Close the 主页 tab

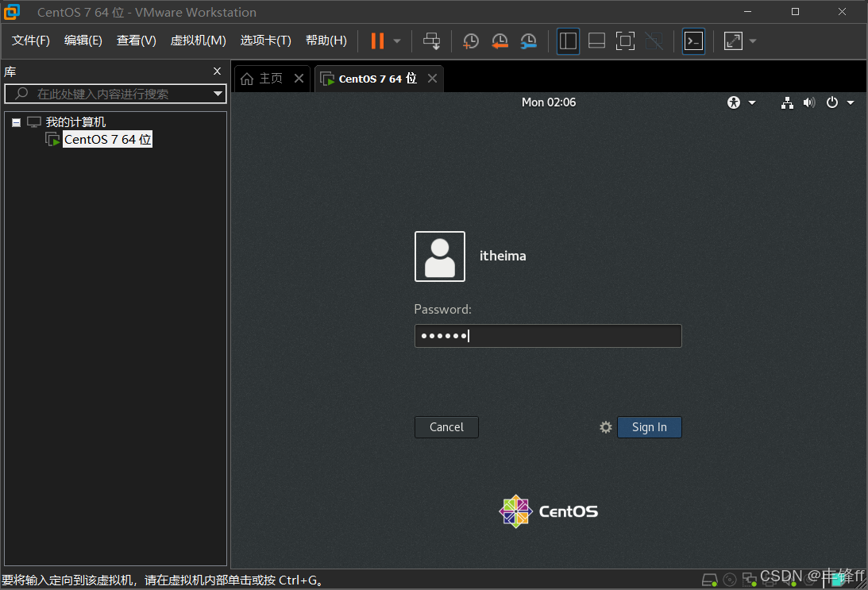(x=299, y=78)
